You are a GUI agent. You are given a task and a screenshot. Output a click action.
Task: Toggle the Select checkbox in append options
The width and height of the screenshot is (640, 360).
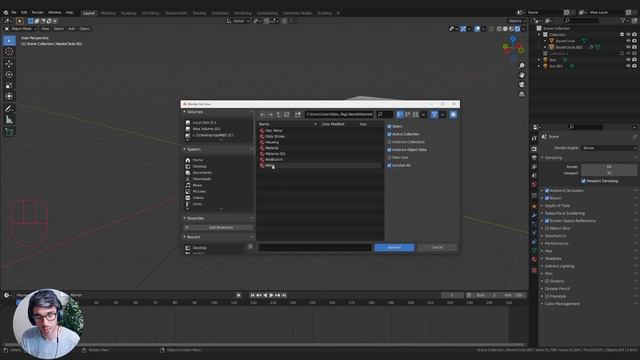coord(389,127)
